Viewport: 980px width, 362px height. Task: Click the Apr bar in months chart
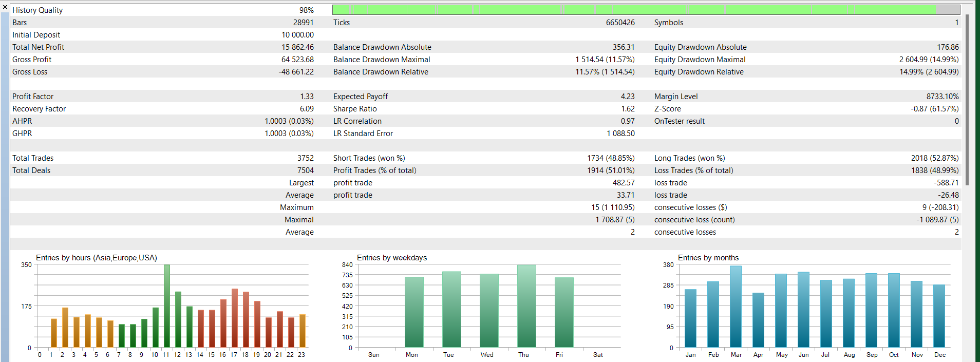759,320
